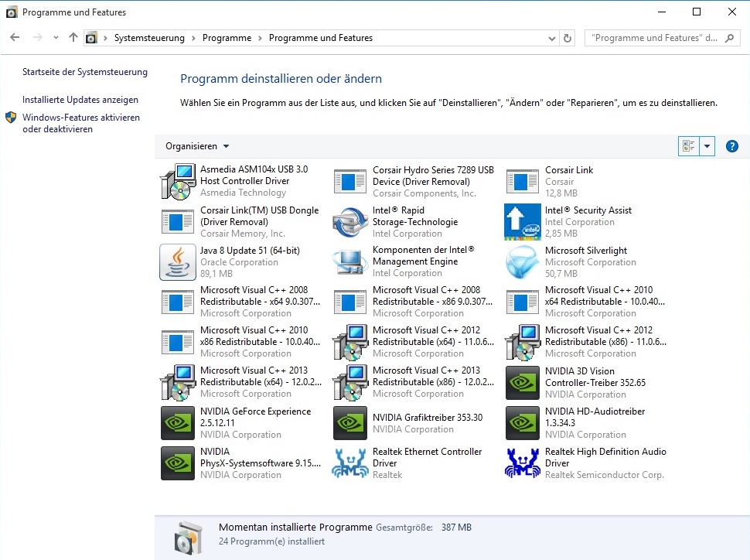The width and height of the screenshot is (750, 560).
Task: Go back with the back arrow
Action: click(x=15, y=37)
